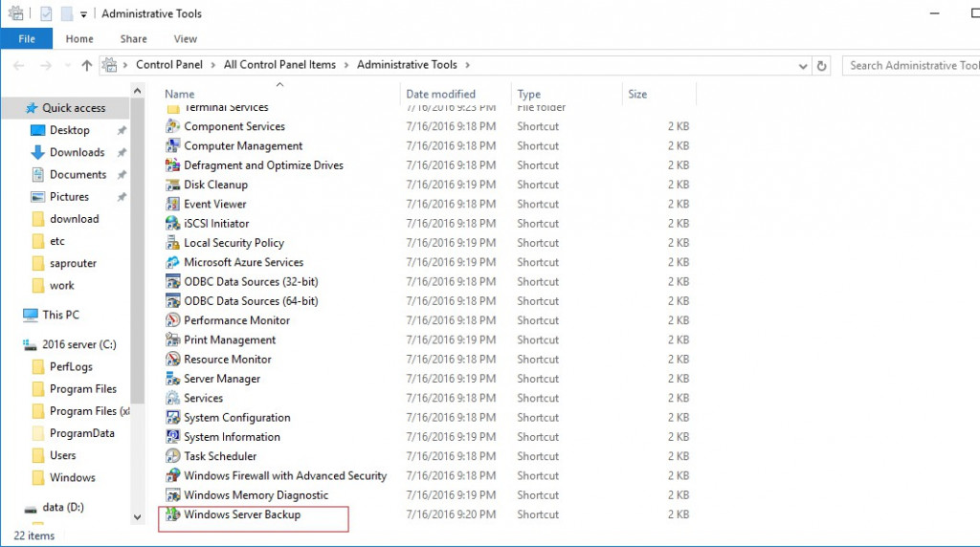Click the All Control Panel Items breadcrumb

[279, 64]
